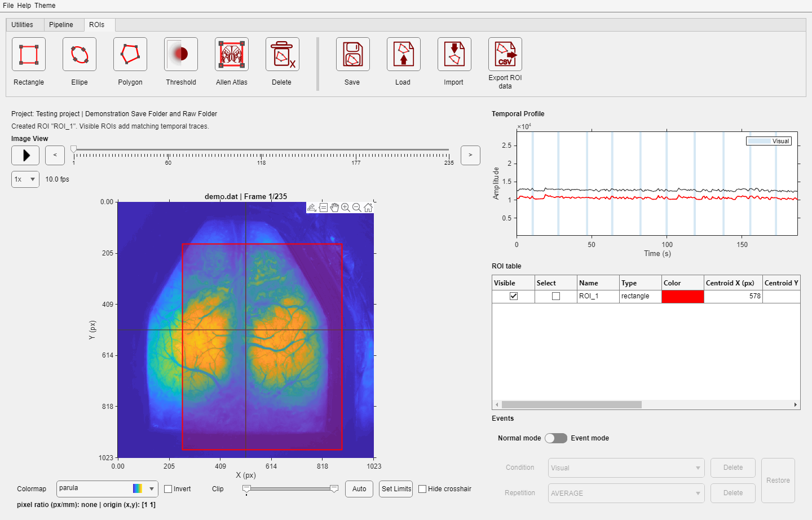Enable the Invert colormap checkbox
This screenshot has height=520, width=812.
click(168, 489)
